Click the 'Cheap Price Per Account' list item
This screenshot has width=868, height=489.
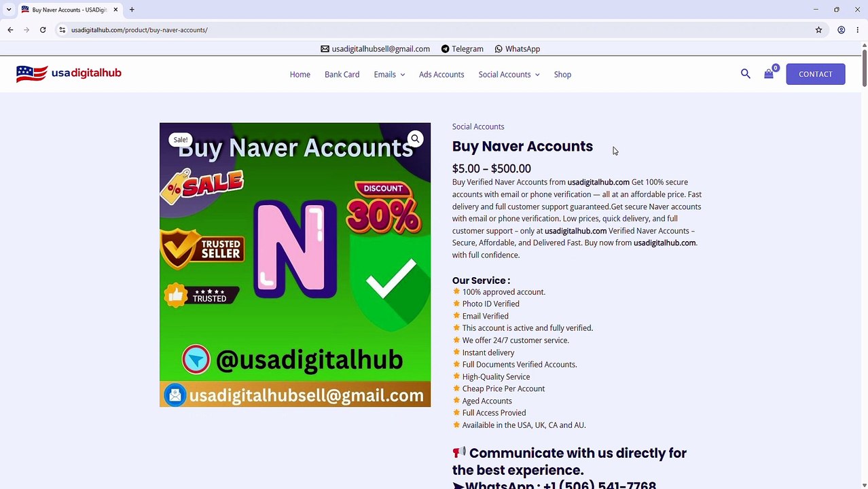503,389
